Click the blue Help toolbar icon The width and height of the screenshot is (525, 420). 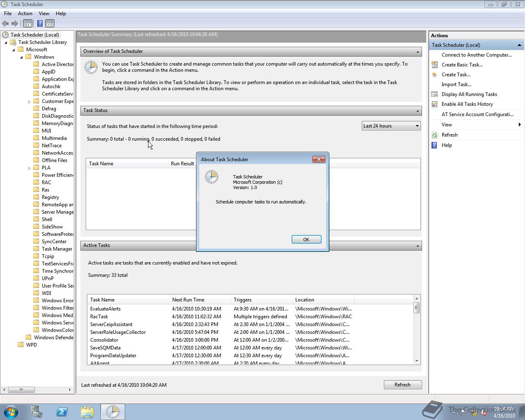[40, 24]
